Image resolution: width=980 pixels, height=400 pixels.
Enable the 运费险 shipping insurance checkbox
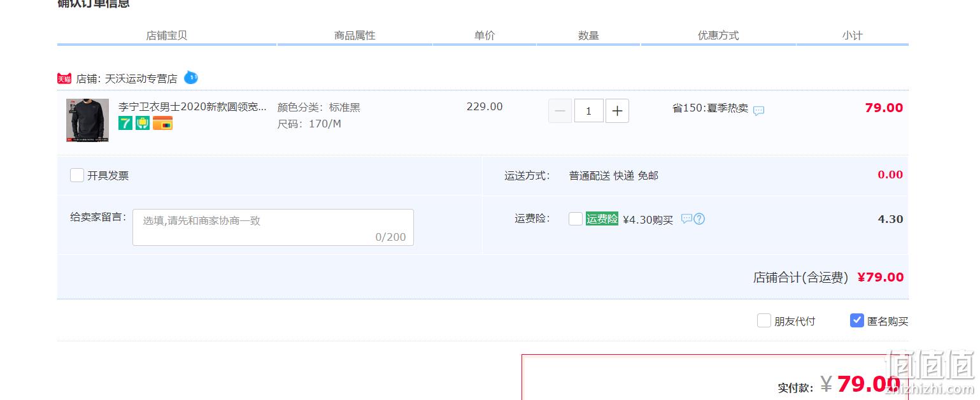(576, 219)
